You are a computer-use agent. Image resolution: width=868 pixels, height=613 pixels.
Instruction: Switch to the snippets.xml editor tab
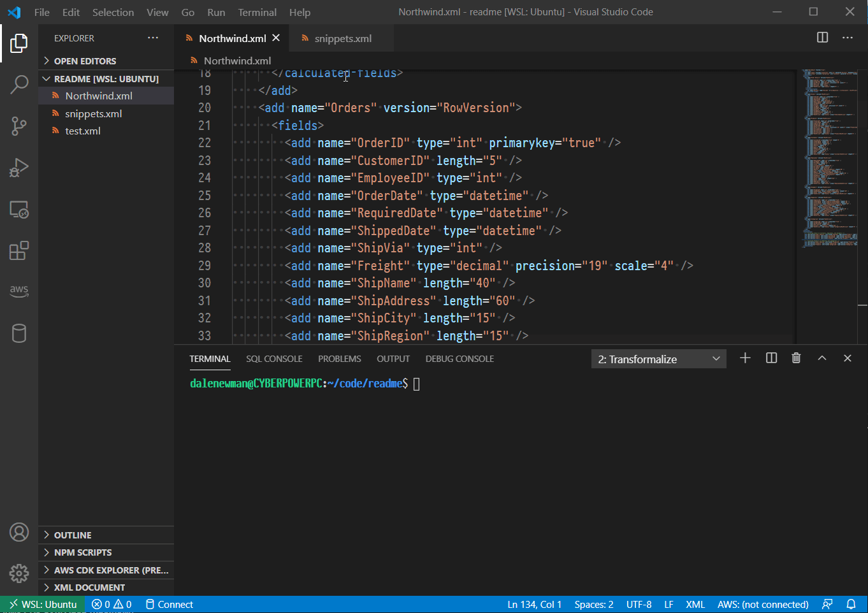coord(342,38)
